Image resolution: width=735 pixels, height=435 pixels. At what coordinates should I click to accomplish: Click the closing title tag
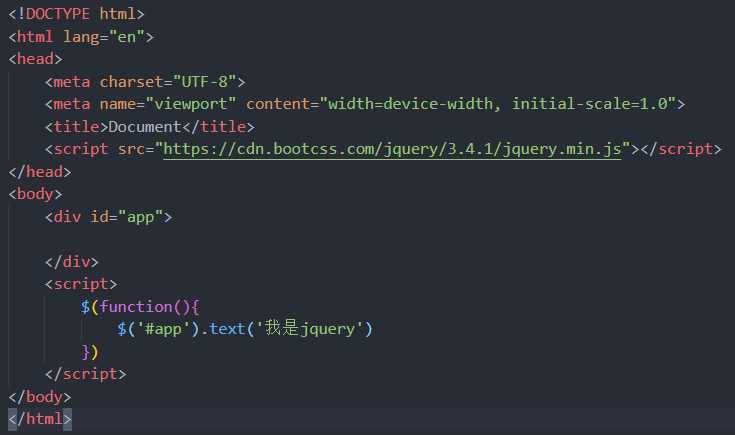(x=218, y=127)
